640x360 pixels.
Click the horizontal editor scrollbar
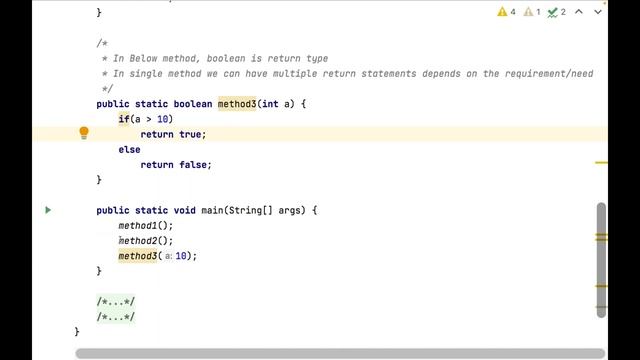click(x=340, y=353)
